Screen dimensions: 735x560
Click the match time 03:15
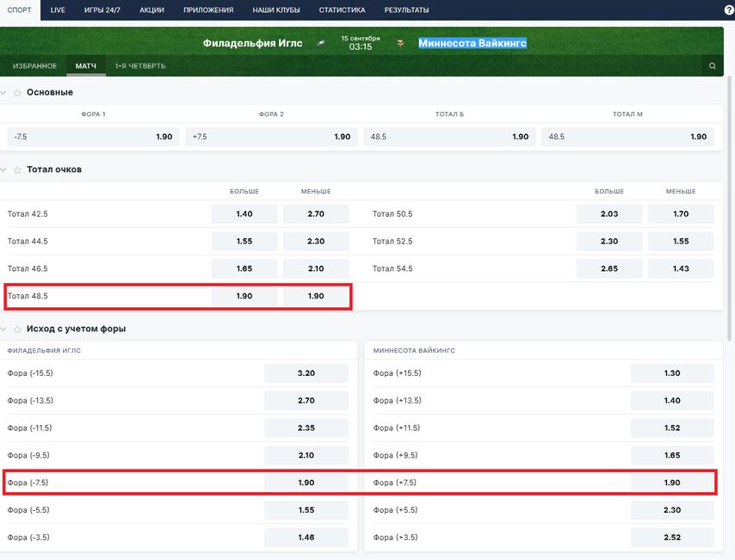(x=361, y=46)
